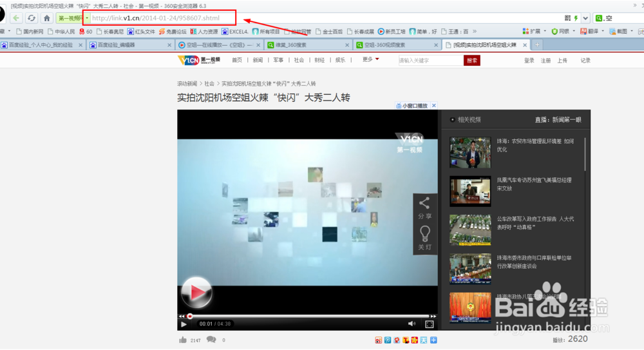Open the 中华人民 bookmark

pyautogui.click(x=61, y=31)
